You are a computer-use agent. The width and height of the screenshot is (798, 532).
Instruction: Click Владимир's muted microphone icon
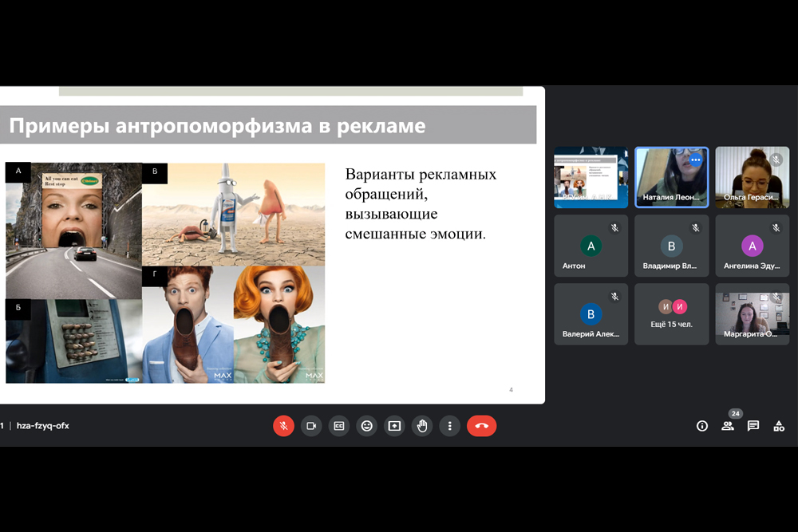[x=696, y=228]
